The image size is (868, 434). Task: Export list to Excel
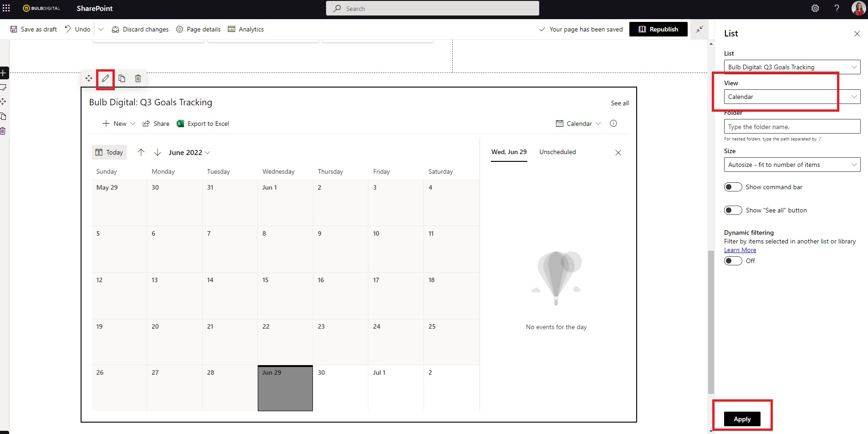tap(203, 124)
